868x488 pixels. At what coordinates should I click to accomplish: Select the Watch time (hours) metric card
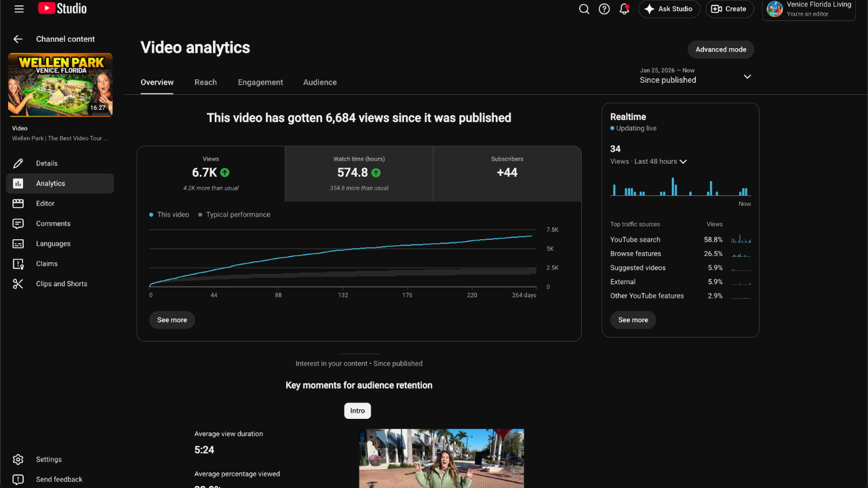pyautogui.click(x=359, y=174)
